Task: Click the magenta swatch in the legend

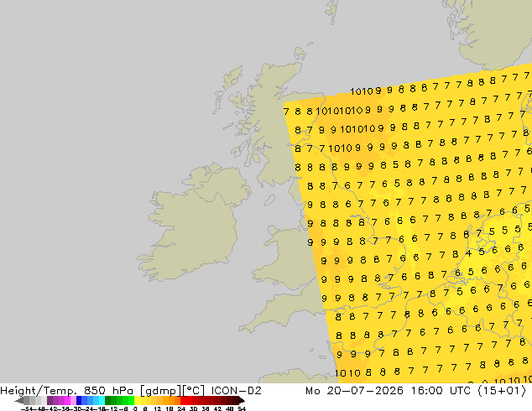Action: tap(67, 400)
